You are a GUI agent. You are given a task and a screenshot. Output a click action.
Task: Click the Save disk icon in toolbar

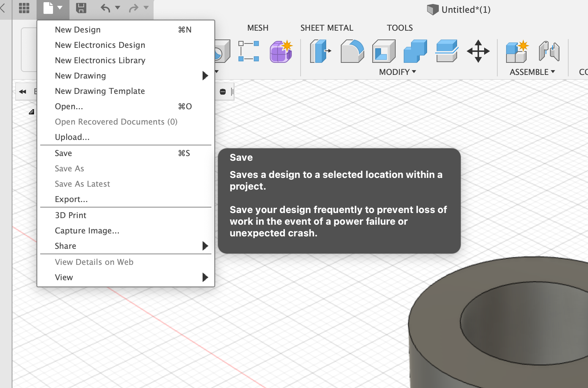pos(81,8)
